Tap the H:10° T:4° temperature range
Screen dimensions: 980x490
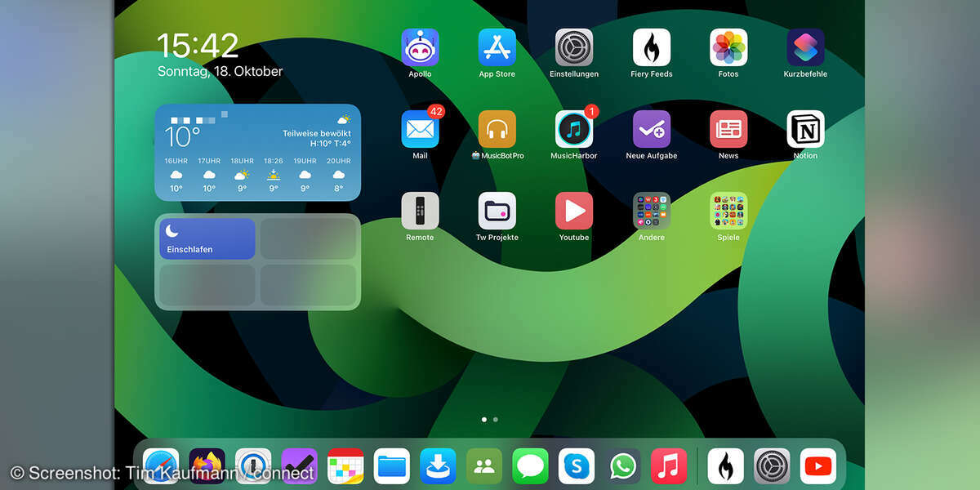331,144
